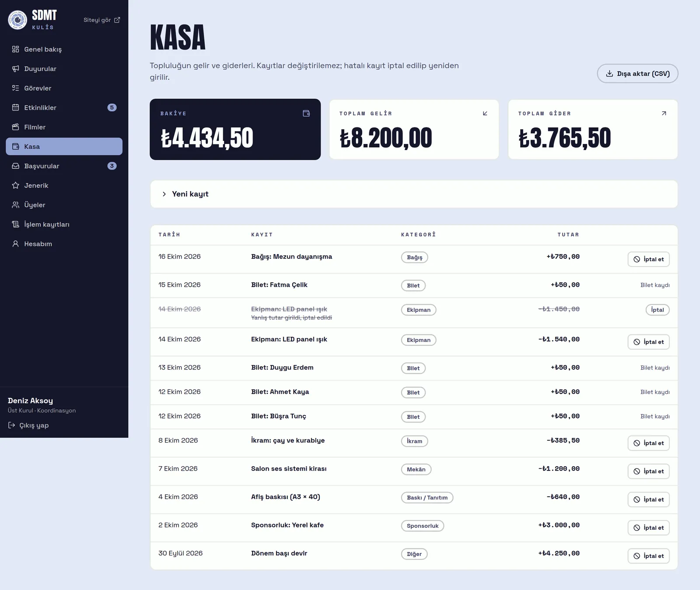Click the İptal status tag on cancelled row
The width and height of the screenshot is (700, 590).
tap(657, 310)
